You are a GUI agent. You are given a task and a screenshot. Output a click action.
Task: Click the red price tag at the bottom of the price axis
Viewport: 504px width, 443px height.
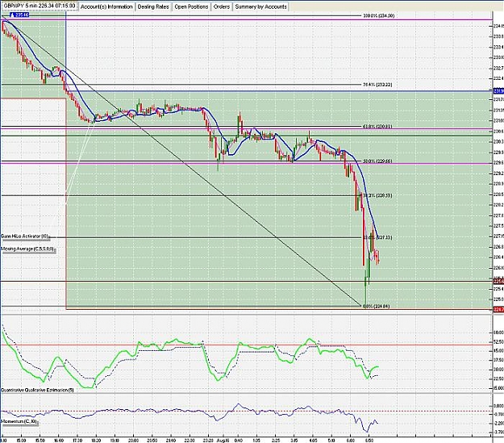(498, 310)
